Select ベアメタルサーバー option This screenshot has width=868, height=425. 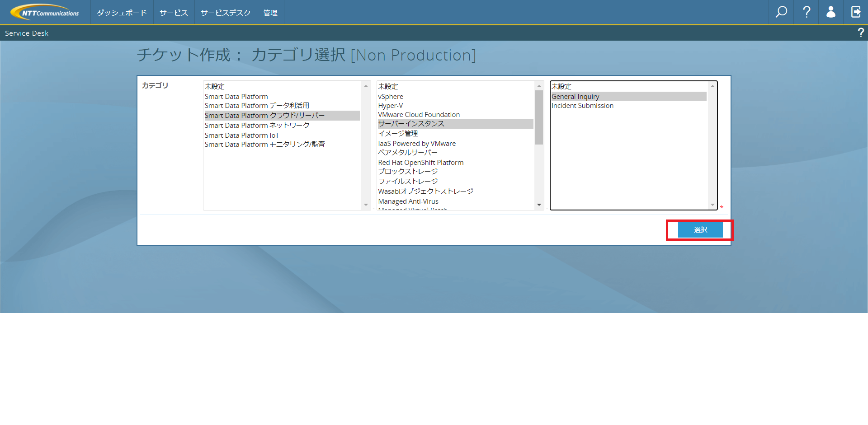pyautogui.click(x=456, y=153)
